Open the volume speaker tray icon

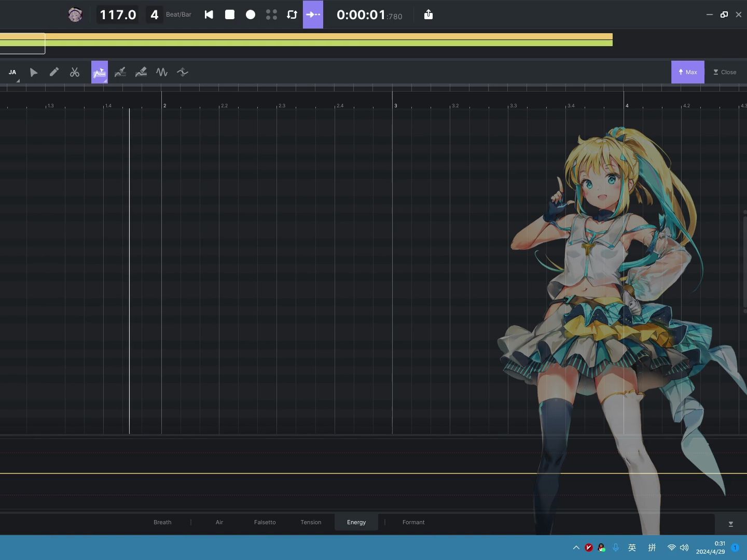pyautogui.click(x=684, y=548)
